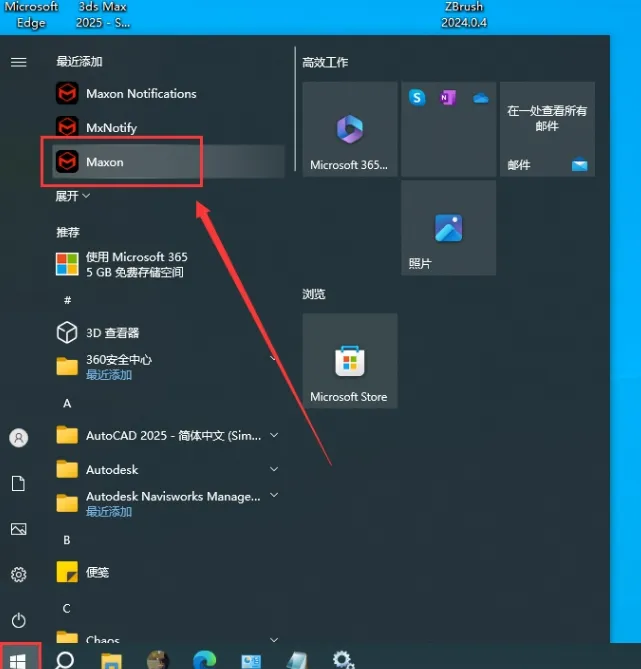Open Pictures from Start sidebar

(19, 529)
